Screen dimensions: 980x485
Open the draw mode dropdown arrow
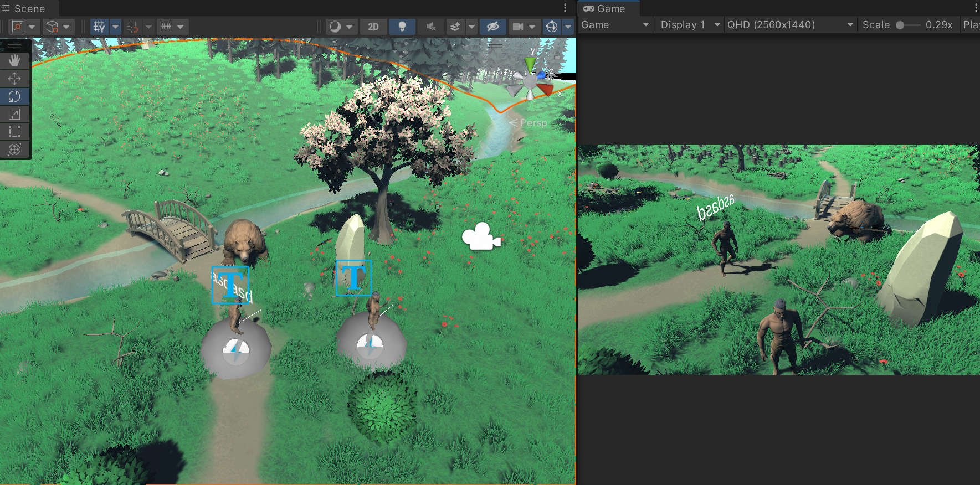350,27
